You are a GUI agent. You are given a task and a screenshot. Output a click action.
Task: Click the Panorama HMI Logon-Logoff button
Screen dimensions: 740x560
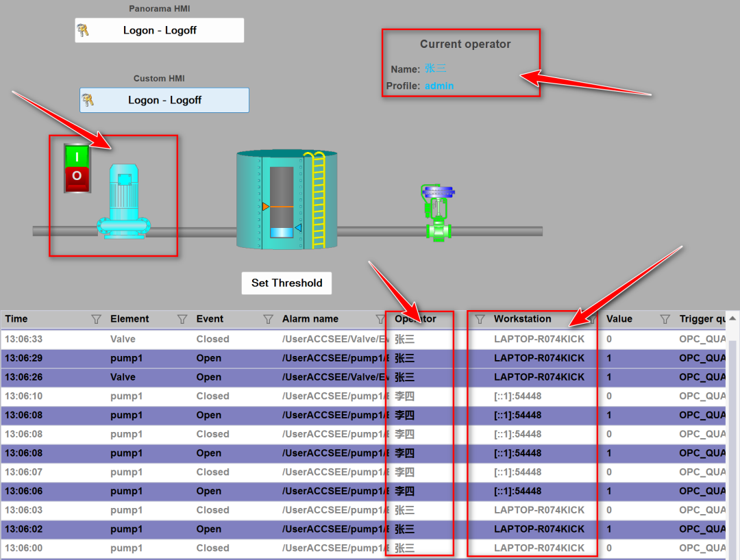pos(159,30)
